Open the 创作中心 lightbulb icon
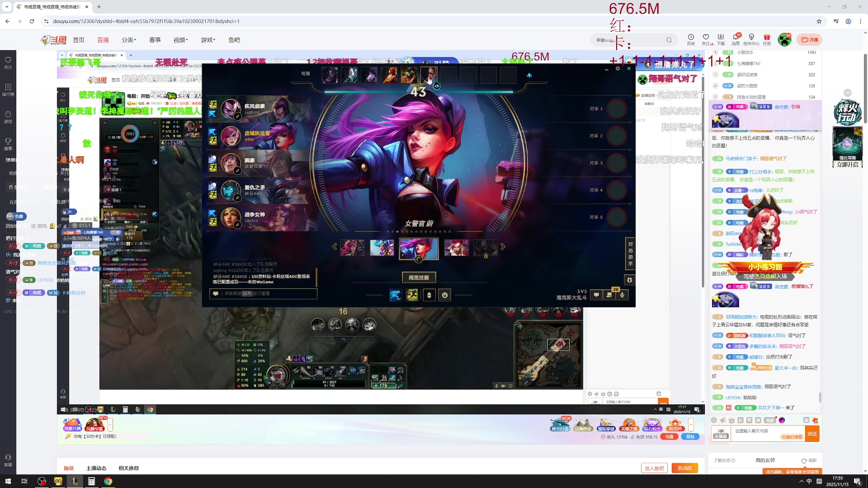This screenshot has height=488, width=868. coord(751,38)
